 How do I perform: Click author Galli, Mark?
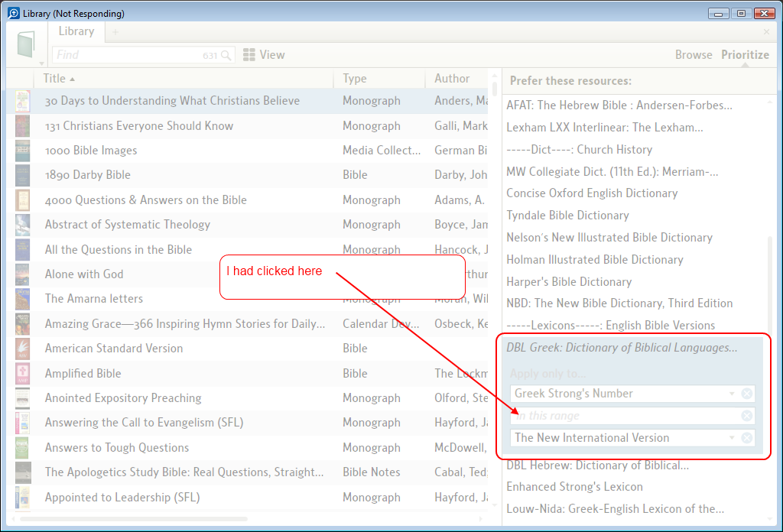coord(461,126)
